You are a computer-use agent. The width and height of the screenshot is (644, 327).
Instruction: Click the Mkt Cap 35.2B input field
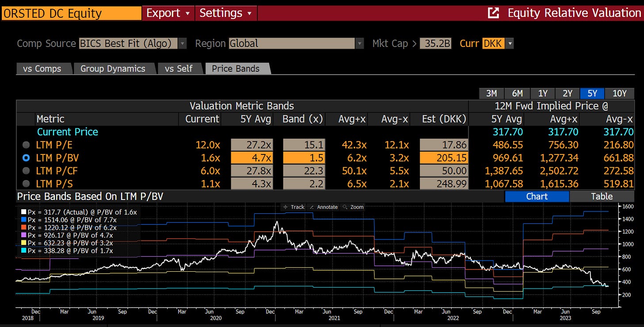(435, 43)
